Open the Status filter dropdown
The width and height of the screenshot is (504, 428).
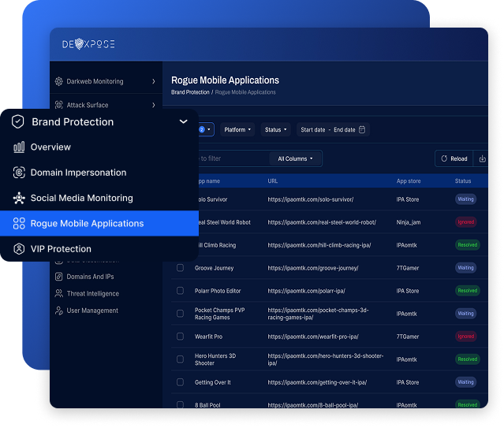(275, 129)
